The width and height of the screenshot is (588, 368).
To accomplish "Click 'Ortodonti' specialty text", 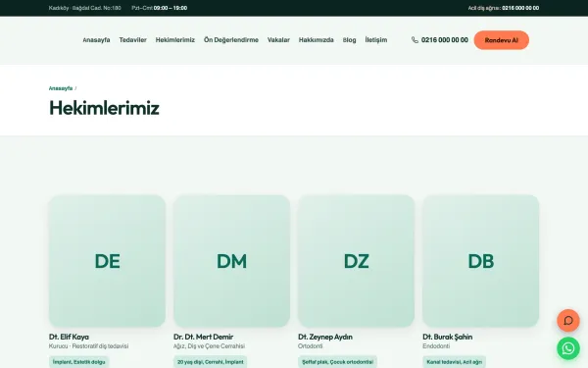I will 310,346.
